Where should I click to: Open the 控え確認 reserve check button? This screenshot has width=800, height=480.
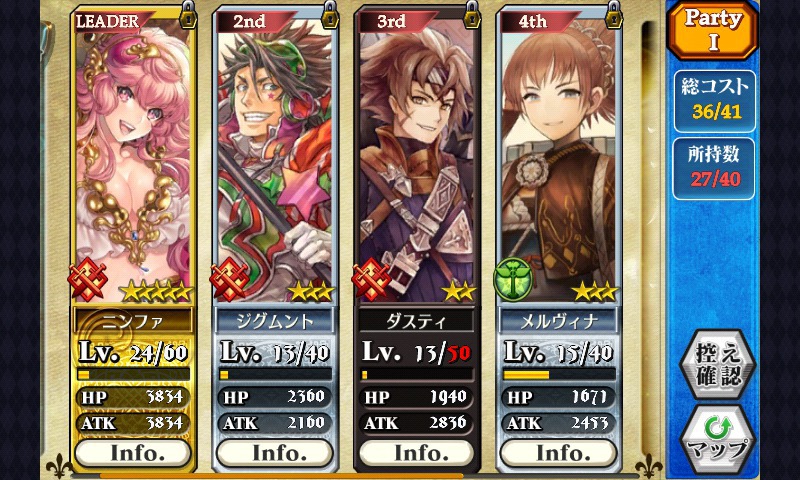[718, 364]
